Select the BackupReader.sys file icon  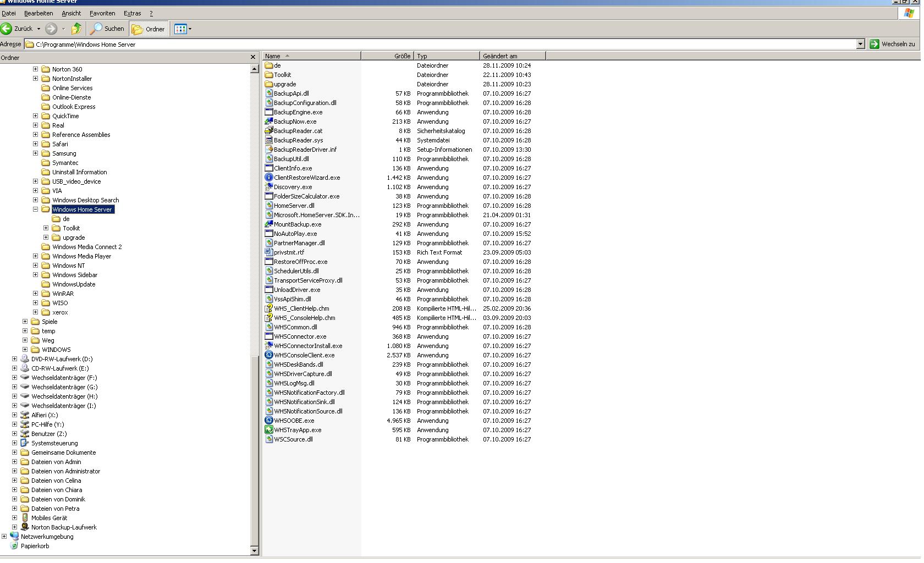point(269,140)
